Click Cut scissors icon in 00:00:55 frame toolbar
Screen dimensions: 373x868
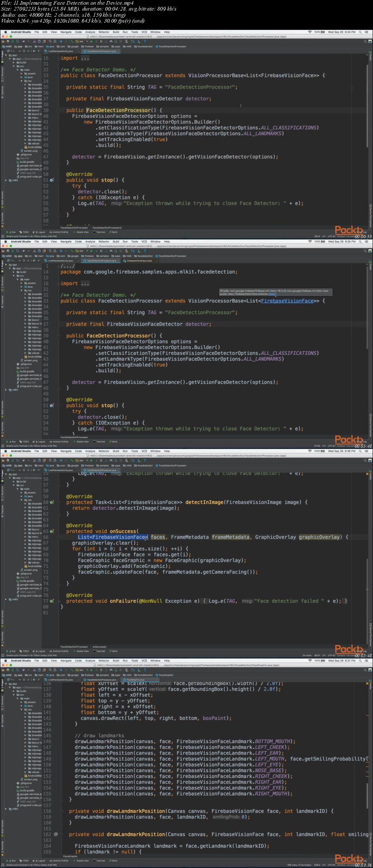(x=34, y=42)
